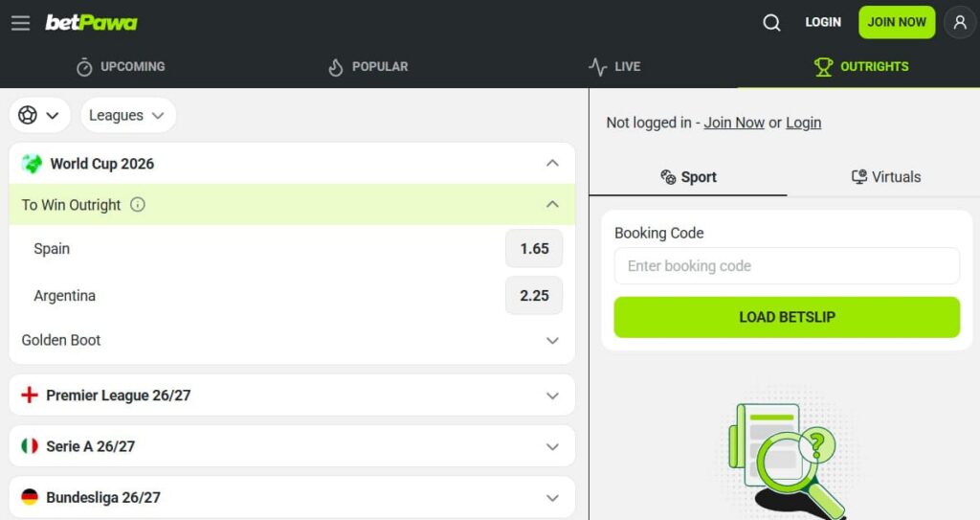This screenshot has height=520, width=980.
Task: Collapse the World Cup 2026 section chevron
Action: (552, 164)
